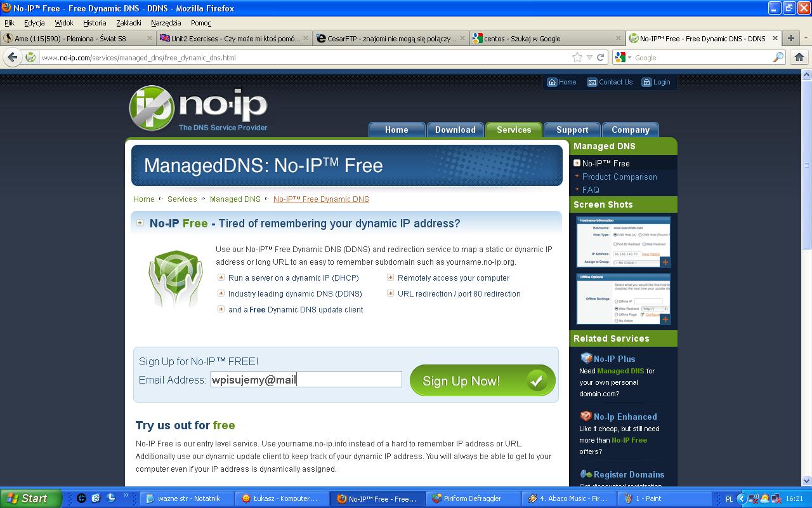The width and height of the screenshot is (812, 508).
Task: Click the weather sun icon in the system tray
Action: pos(764,498)
